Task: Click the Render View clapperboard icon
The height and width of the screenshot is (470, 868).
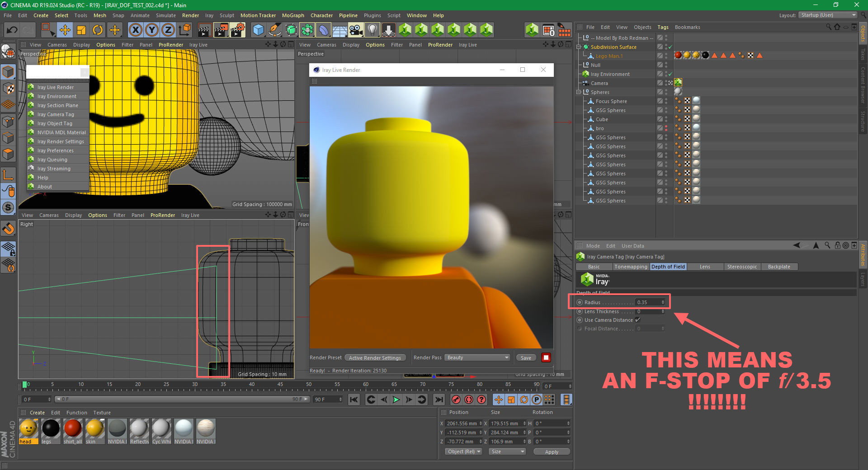Action: (204, 30)
